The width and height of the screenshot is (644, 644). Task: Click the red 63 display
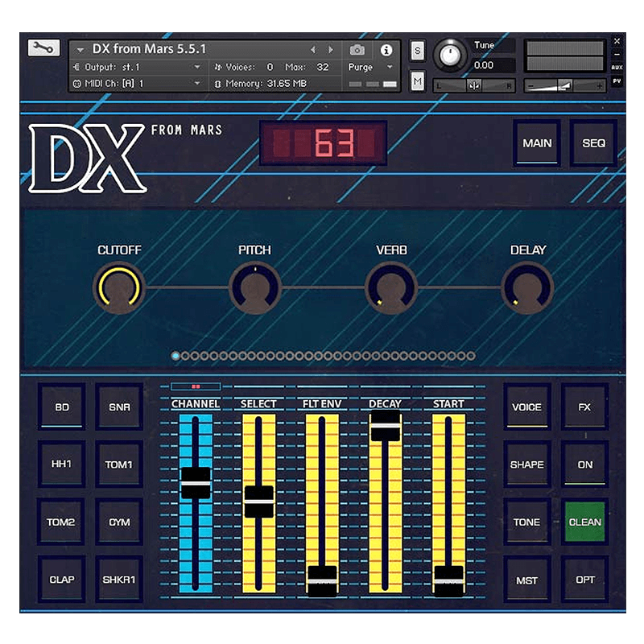pyautogui.click(x=323, y=143)
